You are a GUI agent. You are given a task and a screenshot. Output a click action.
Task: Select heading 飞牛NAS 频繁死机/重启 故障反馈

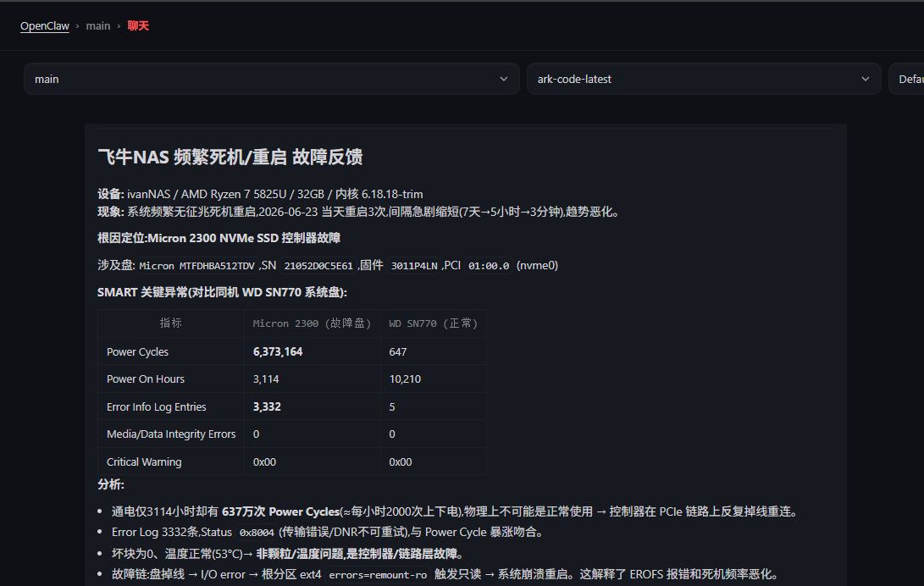[x=230, y=158]
